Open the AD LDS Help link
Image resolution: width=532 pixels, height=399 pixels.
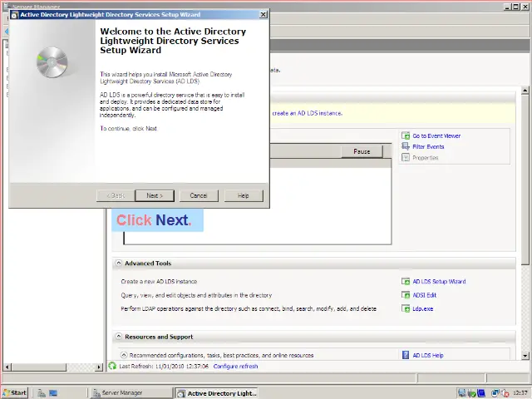tap(428, 355)
